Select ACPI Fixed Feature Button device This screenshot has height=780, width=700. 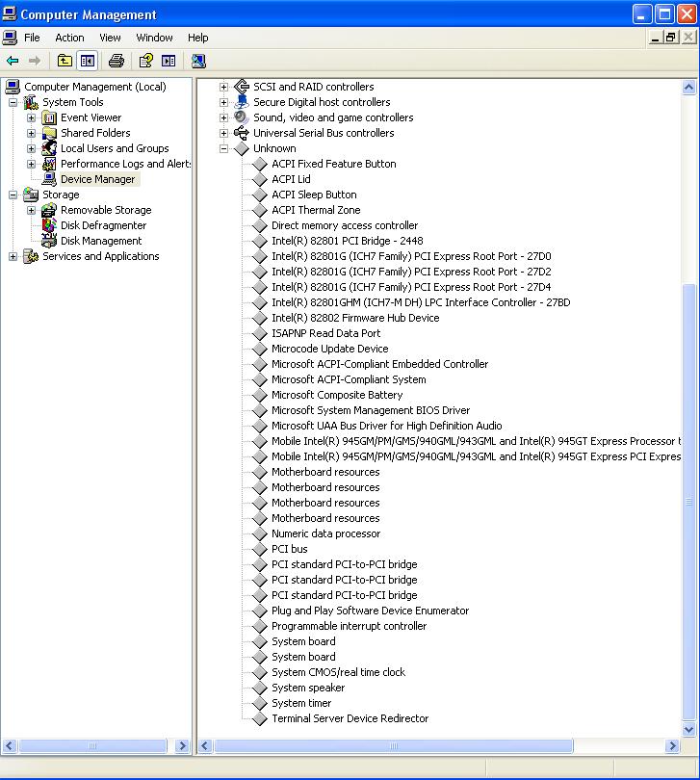point(334,164)
